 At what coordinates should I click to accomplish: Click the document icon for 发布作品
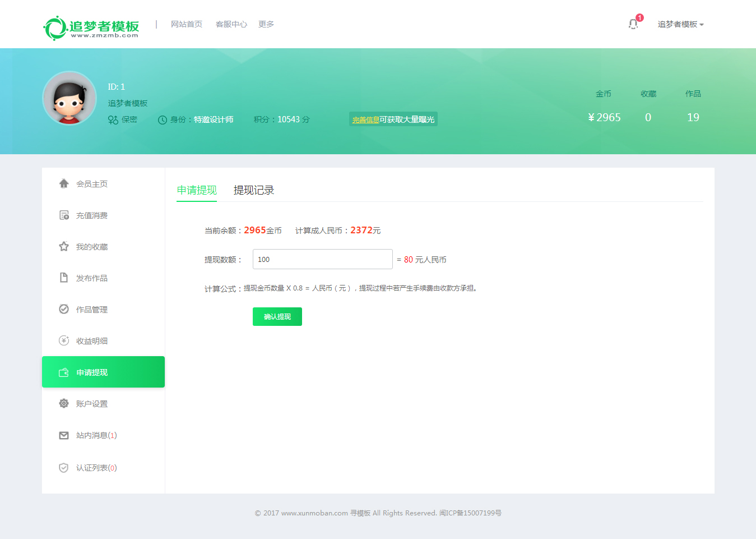pyautogui.click(x=64, y=278)
